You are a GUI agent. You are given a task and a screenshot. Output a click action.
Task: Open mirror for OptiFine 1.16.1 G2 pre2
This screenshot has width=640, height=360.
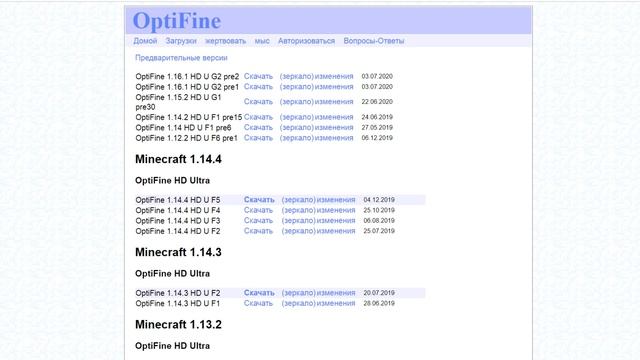(x=297, y=76)
